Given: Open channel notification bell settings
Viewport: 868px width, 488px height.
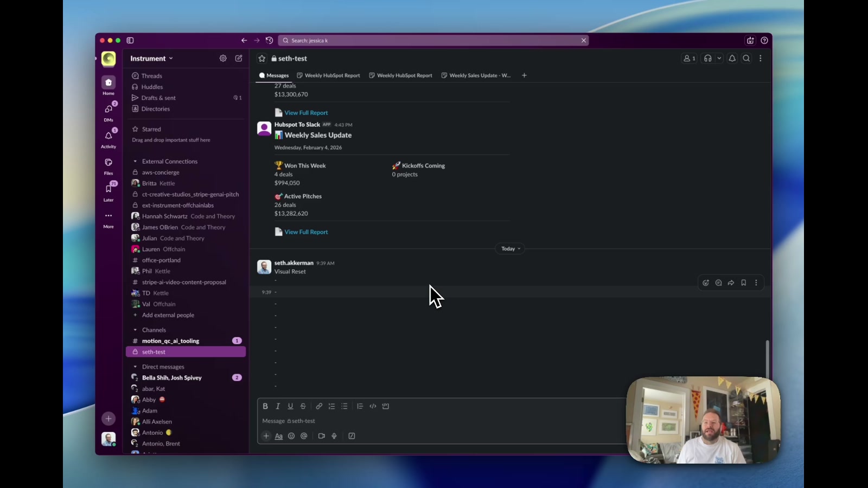Looking at the screenshot, I should 732,59.
